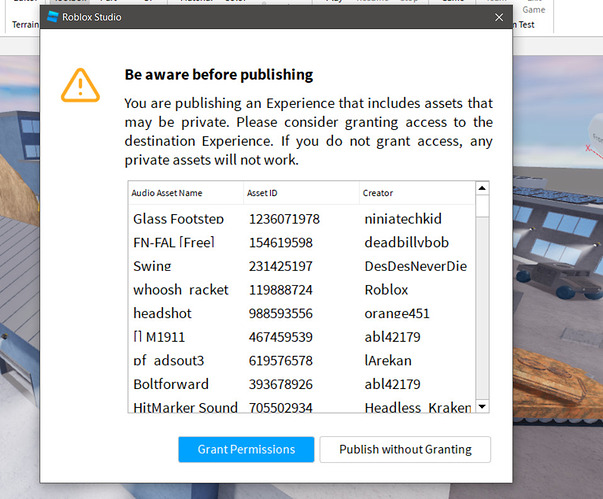Screen dimensions: 603x499
Task: Click creator ninjatechkid
Action: 403,219
